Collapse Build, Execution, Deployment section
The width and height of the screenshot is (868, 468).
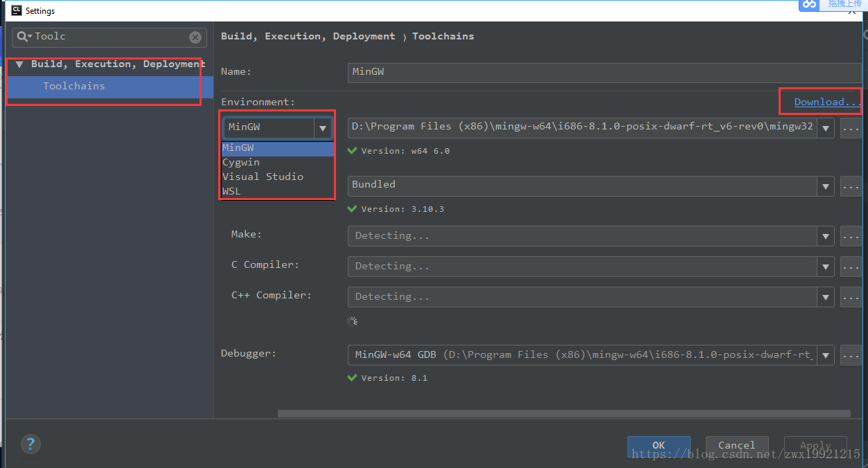(19, 64)
